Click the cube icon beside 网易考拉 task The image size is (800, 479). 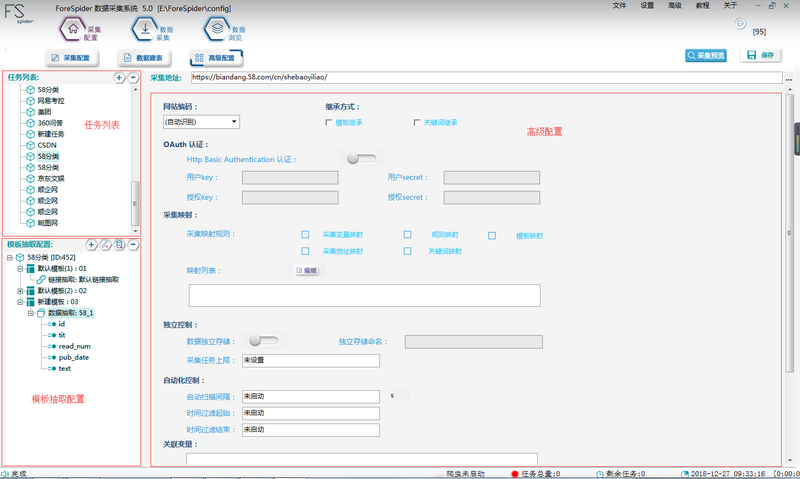click(x=31, y=101)
